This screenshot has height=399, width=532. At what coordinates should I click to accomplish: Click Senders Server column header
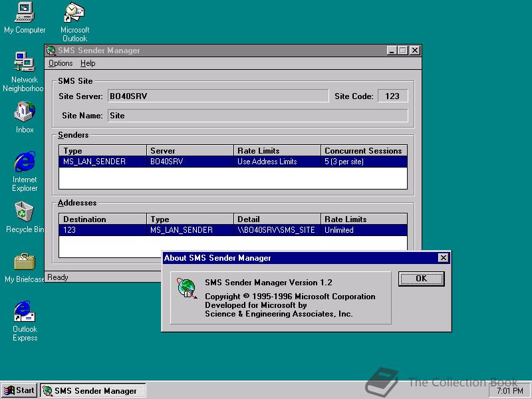[x=190, y=151]
